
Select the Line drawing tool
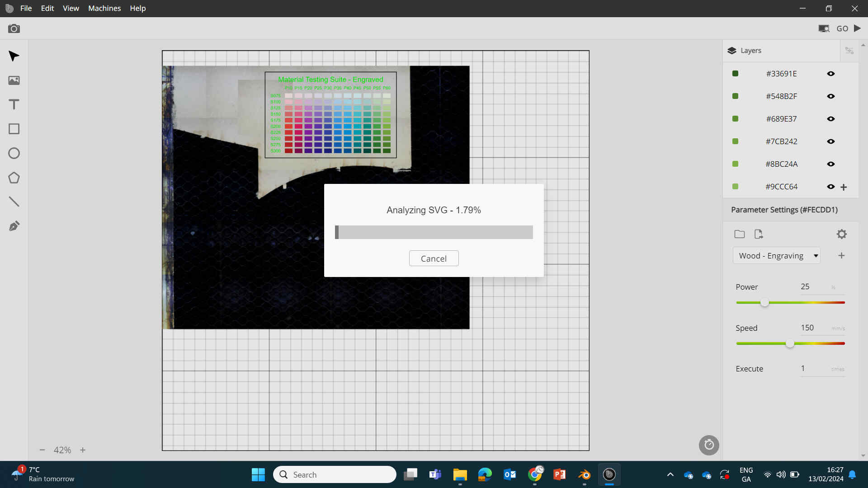[x=14, y=202]
